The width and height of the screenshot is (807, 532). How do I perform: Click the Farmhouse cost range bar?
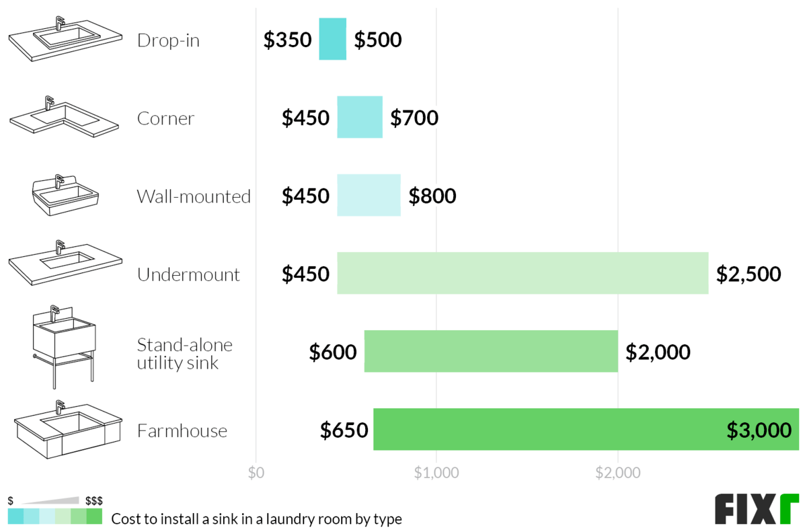pos(585,429)
